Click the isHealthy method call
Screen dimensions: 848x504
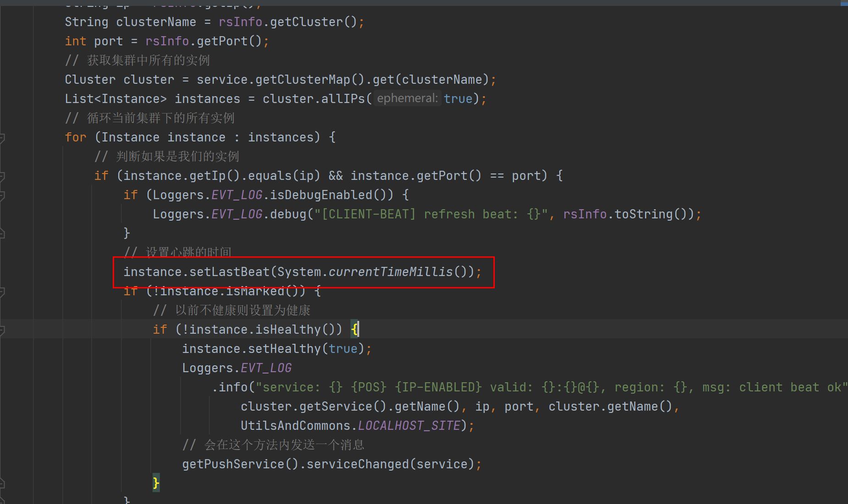tap(288, 330)
